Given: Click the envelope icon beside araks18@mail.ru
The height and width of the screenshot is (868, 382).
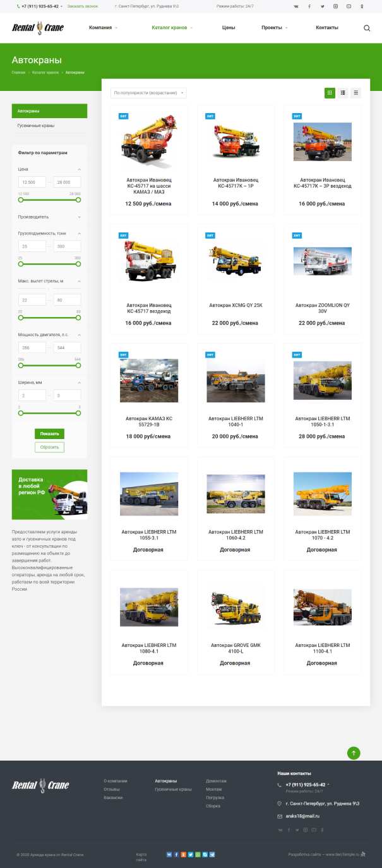Looking at the screenshot, I should click(x=280, y=816).
